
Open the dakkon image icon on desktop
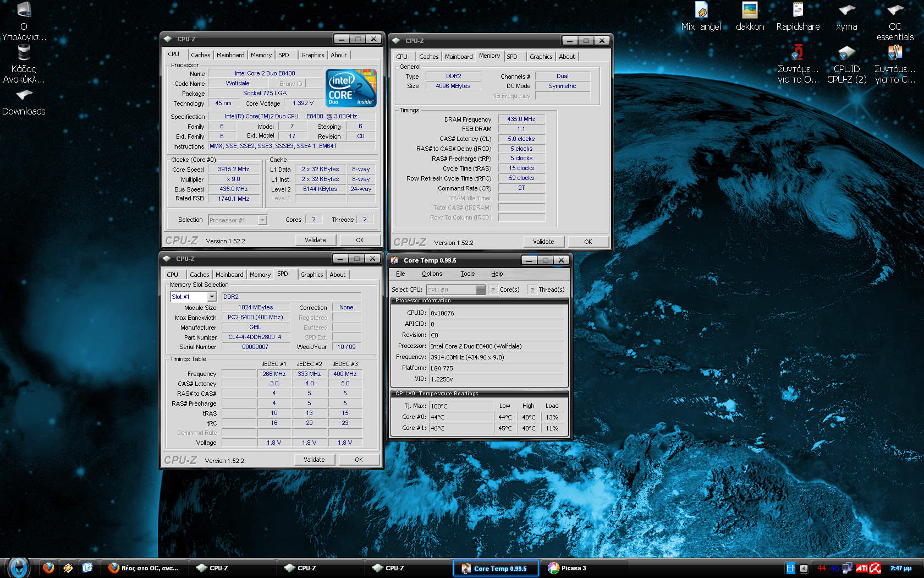point(750,17)
